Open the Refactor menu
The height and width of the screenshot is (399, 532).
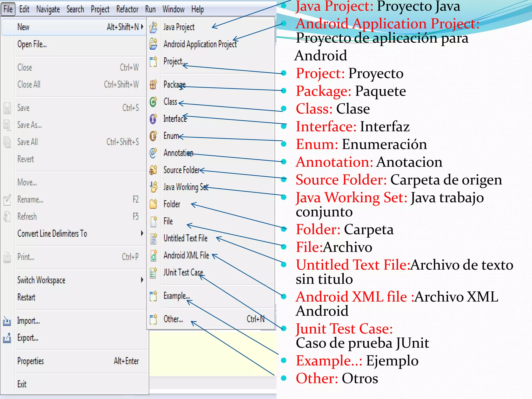click(x=127, y=9)
